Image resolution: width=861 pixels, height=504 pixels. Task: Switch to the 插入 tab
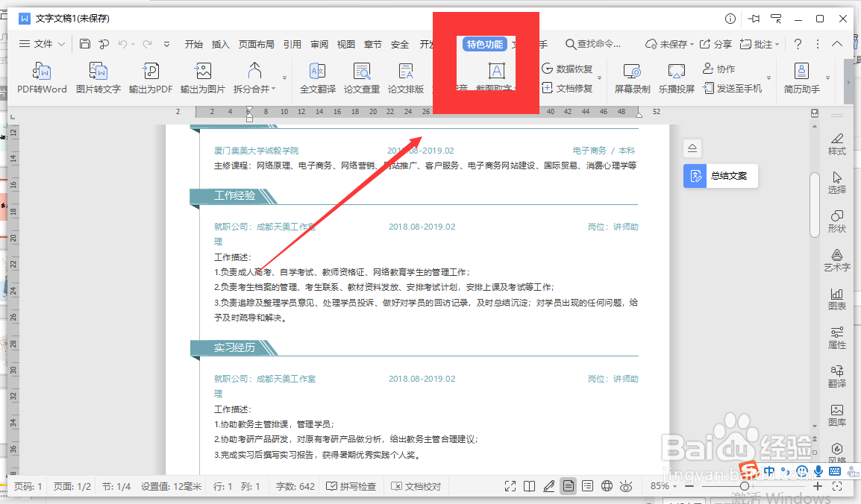coord(220,45)
